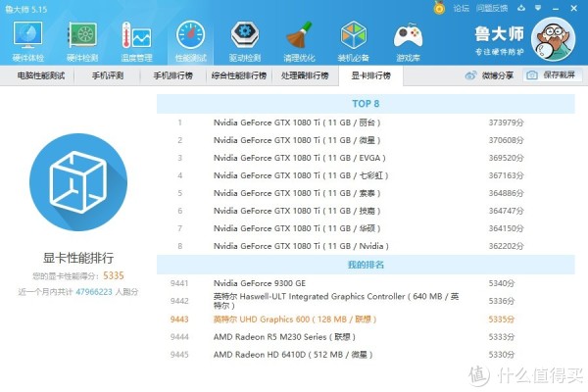The height and width of the screenshot is (392, 588).
Task: Click the large graphics card cube icon
Action: 78,182
